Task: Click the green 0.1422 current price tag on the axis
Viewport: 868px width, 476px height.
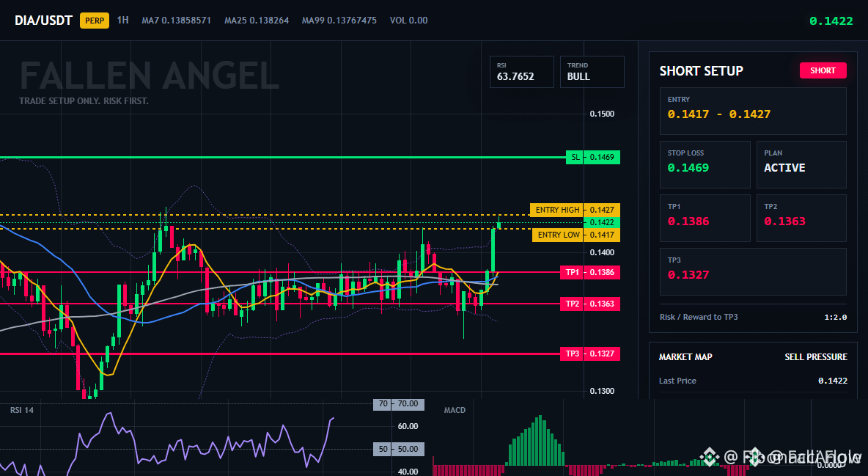Action: pos(602,222)
